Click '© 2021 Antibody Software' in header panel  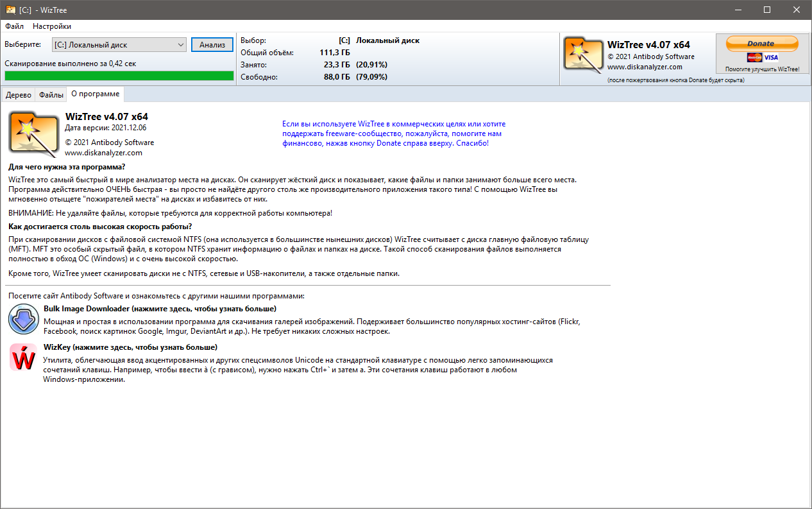[x=650, y=56]
